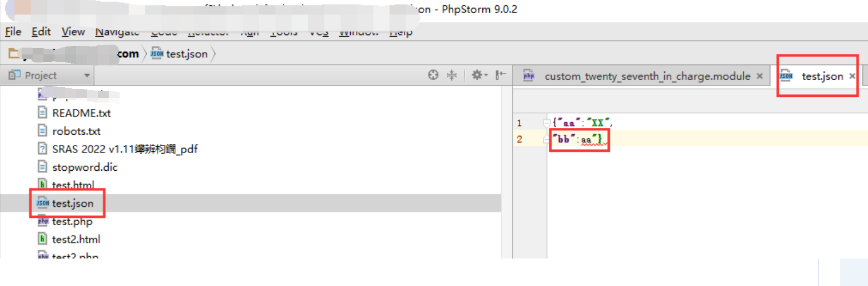Collapse all in the Project panel
Screen dimensions: 868x286
[451, 75]
